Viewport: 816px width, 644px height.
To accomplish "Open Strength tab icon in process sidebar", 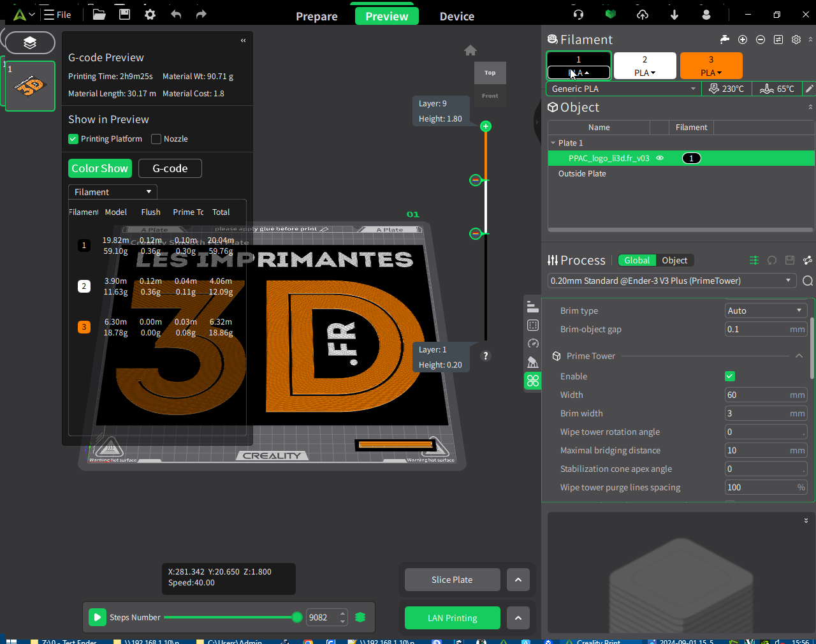I will [x=533, y=325].
